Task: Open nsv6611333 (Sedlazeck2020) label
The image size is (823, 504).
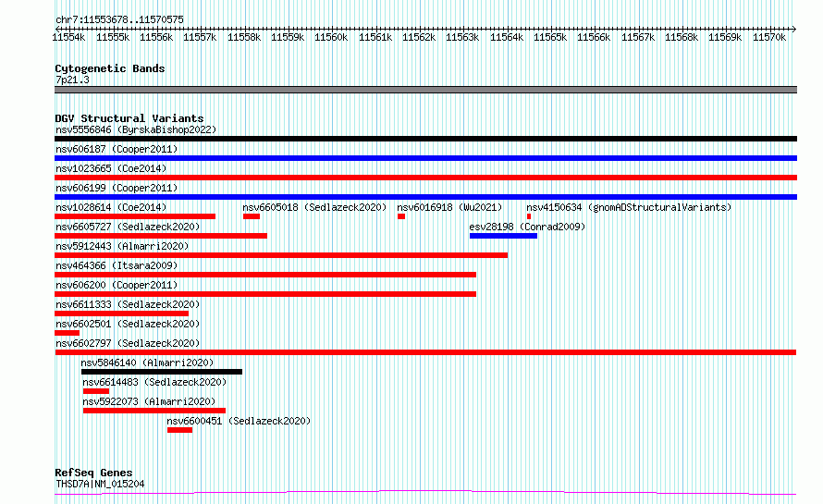Action: pos(128,304)
